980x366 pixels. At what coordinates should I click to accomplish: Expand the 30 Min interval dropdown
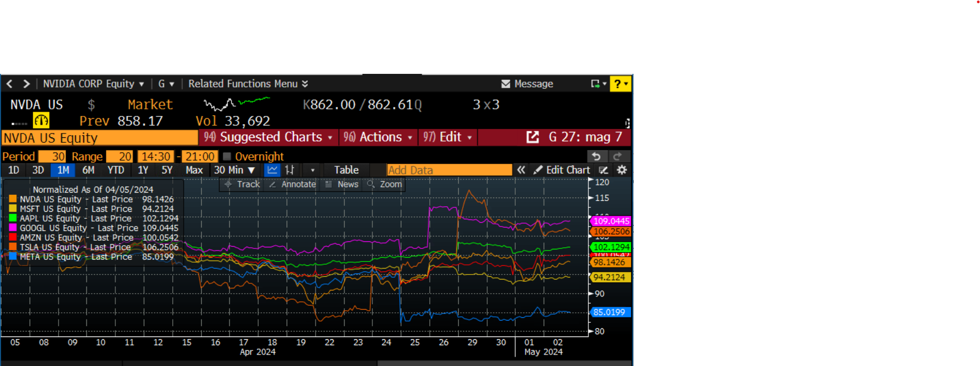235,170
